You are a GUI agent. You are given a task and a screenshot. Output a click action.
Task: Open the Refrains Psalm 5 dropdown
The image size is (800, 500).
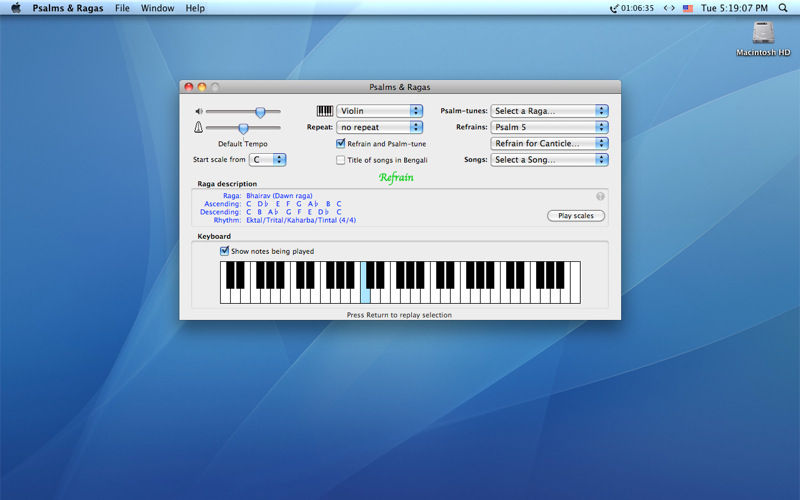point(549,127)
